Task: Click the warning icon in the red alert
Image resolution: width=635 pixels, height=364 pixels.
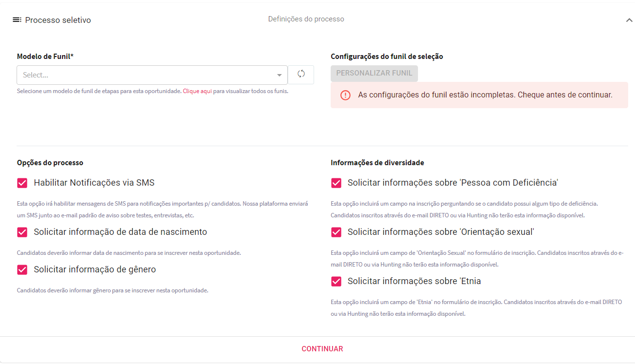Action: 345,95
